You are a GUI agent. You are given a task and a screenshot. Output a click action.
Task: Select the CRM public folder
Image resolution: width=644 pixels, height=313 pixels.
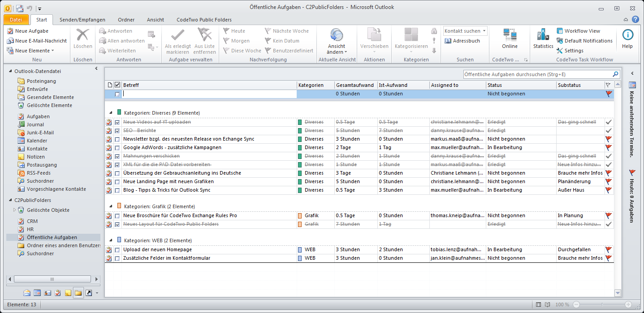[x=27, y=221]
